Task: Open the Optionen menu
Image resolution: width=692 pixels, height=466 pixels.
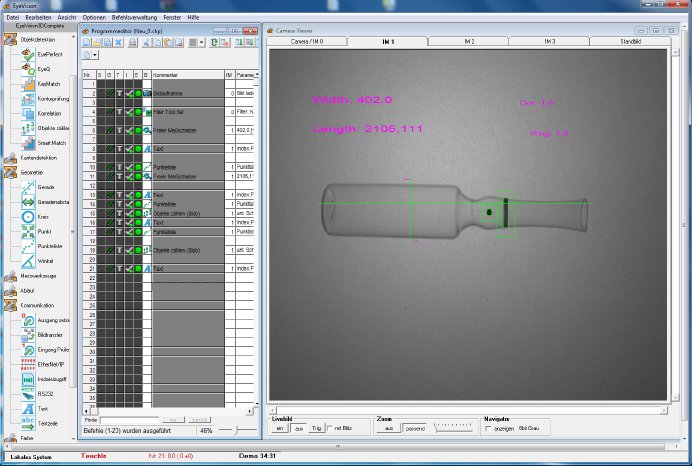Action: pyautogui.click(x=94, y=18)
